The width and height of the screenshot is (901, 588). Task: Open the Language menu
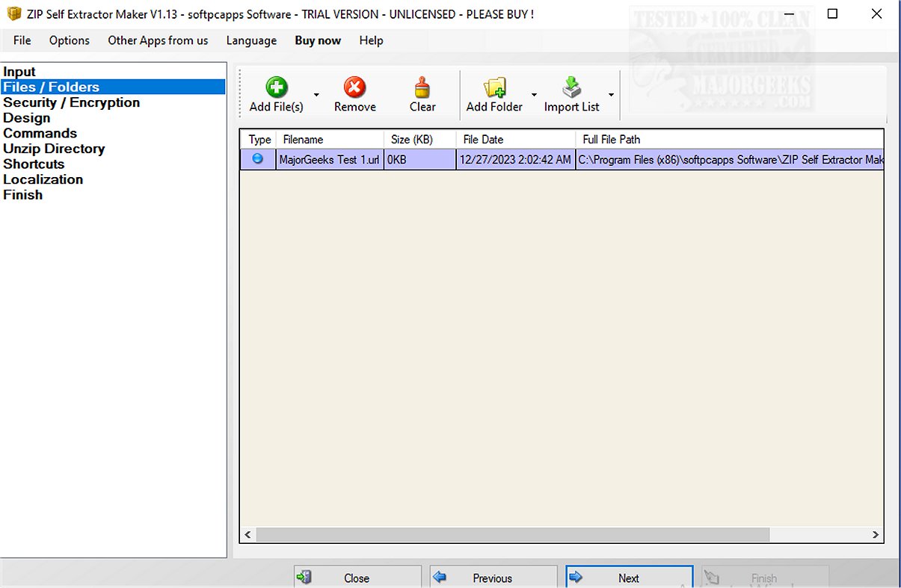(x=251, y=40)
